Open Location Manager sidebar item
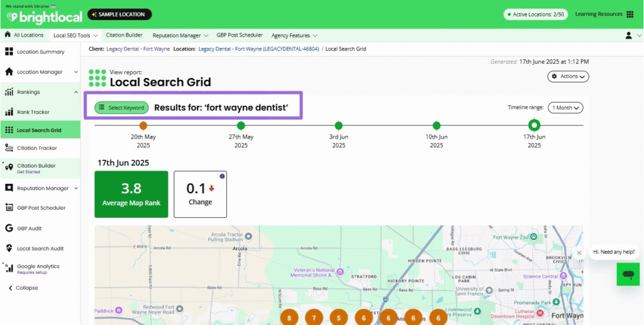Viewport: 644px width, 325px height. pyautogui.click(x=40, y=72)
